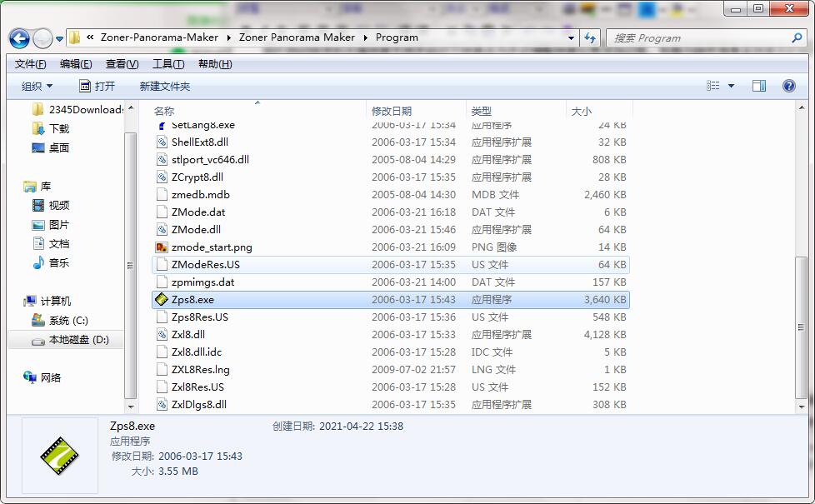Select ZXL8Res.lng file name

click(200, 369)
